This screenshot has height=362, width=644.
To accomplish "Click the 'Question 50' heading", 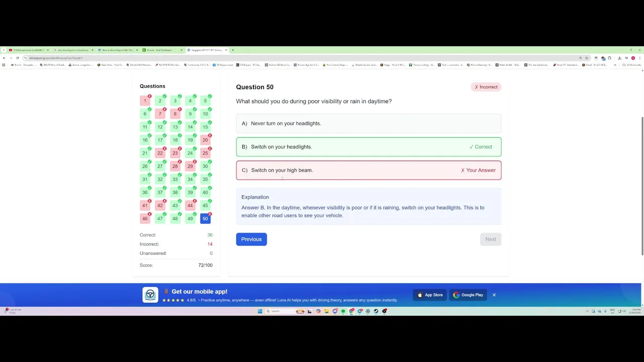I will coord(255,87).
